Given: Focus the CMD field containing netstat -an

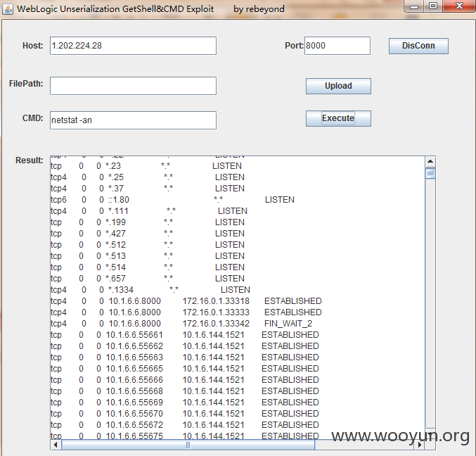Looking at the screenshot, I should click(134, 120).
